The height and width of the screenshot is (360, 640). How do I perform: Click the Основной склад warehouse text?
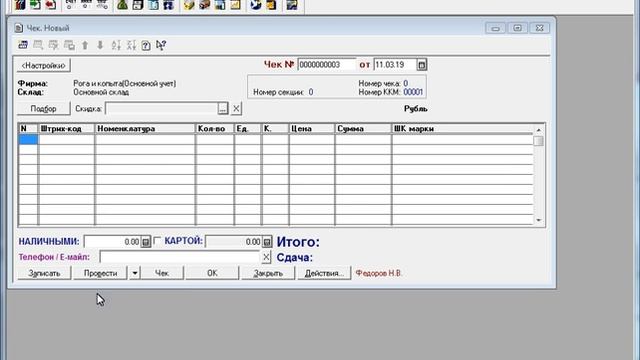[x=101, y=92]
